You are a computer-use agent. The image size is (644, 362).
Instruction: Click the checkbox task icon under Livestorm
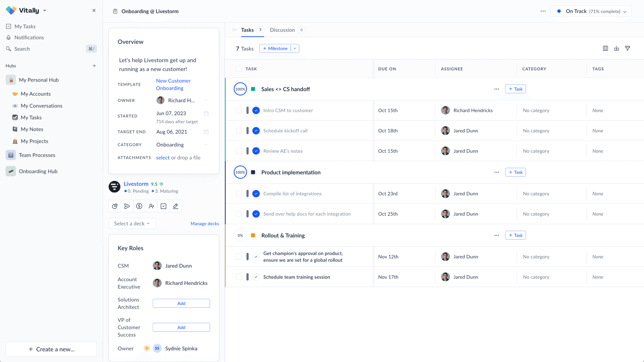point(163,206)
